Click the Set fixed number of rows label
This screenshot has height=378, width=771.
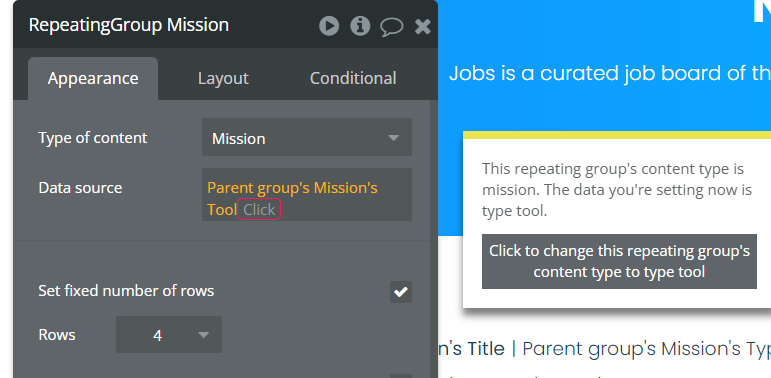pyautogui.click(x=126, y=291)
